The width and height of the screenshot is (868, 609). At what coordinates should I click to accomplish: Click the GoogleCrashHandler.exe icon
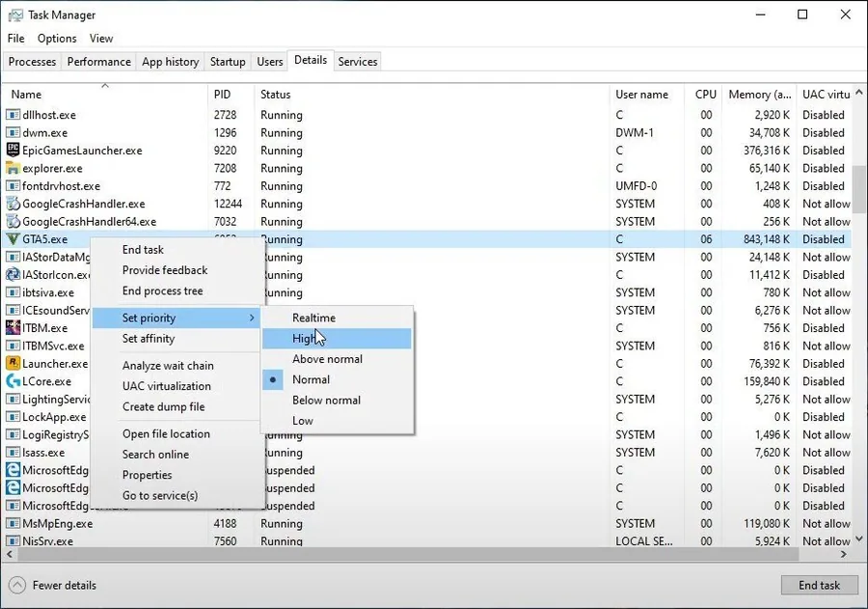(13, 204)
